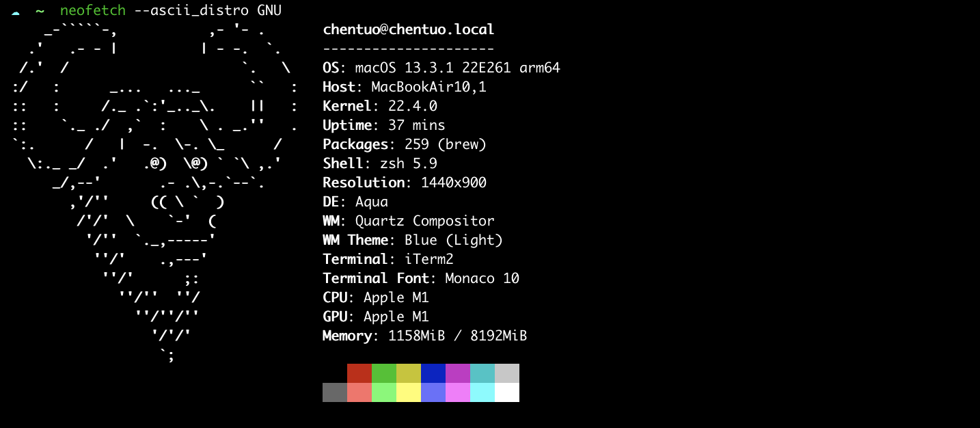The image size is (980, 428).
Task: Click the Terminal Font Monaco 10 line
Action: tap(420, 278)
